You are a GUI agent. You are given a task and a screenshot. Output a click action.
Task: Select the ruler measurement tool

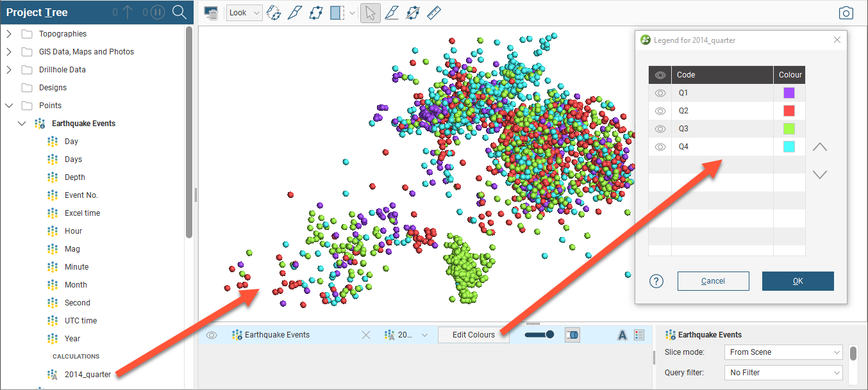(x=434, y=13)
